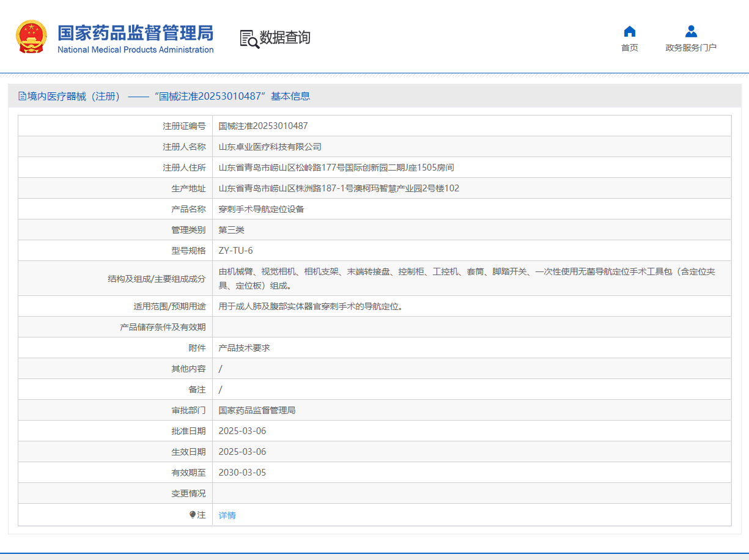
Task: Select the 注册人住所 address value with 松岭路177号
Action: pyautogui.click(x=336, y=168)
